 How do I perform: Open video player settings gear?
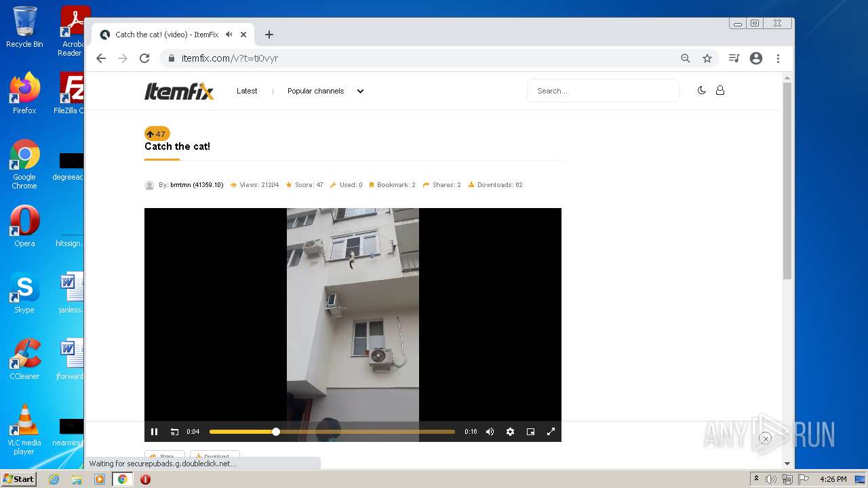tap(510, 432)
